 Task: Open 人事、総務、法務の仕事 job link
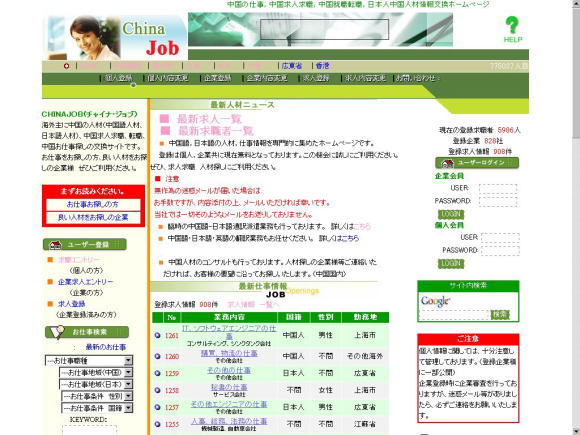(x=229, y=421)
